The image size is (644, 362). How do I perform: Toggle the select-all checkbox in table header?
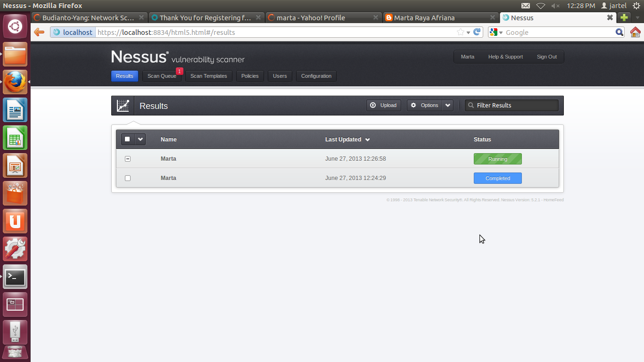127,139
